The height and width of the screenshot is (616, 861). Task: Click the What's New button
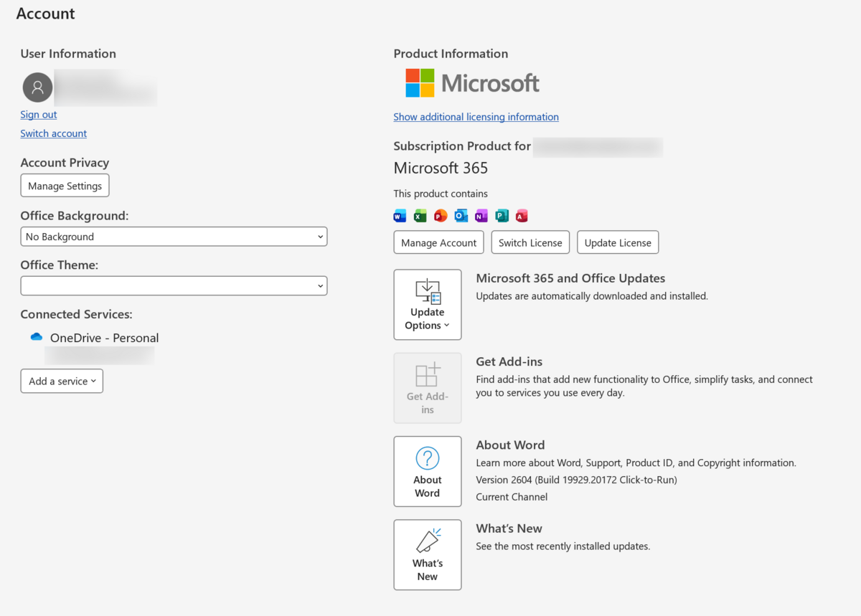coord(428,555)
